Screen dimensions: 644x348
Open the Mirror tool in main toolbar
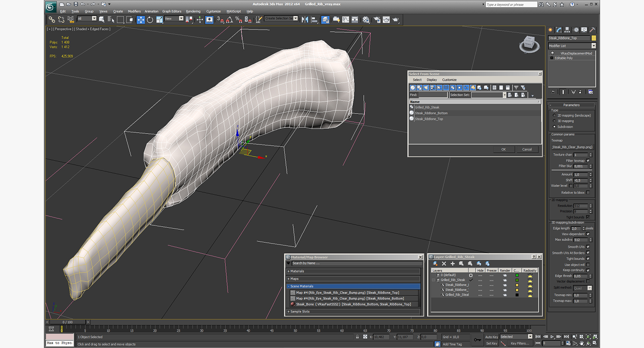coord(305,20)
